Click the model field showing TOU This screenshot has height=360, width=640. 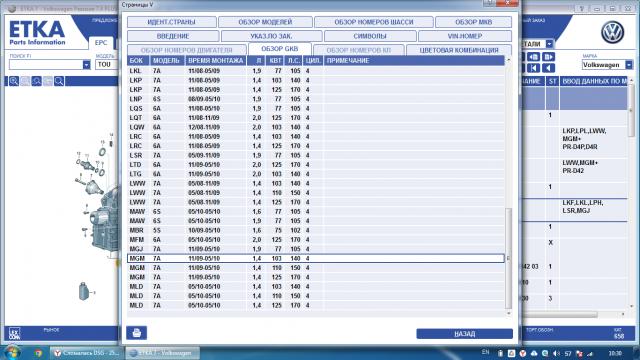(x=107, y=64)
